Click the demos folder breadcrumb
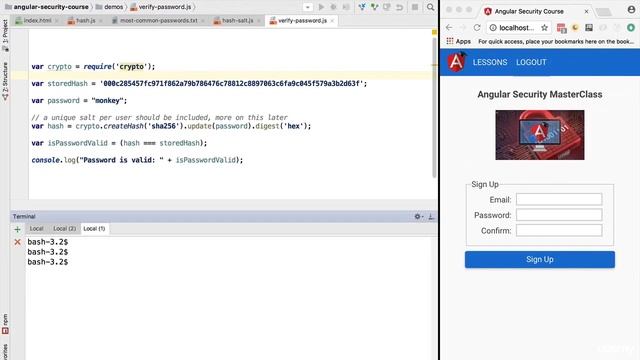640x360 pixels. (x=109, y=7)
